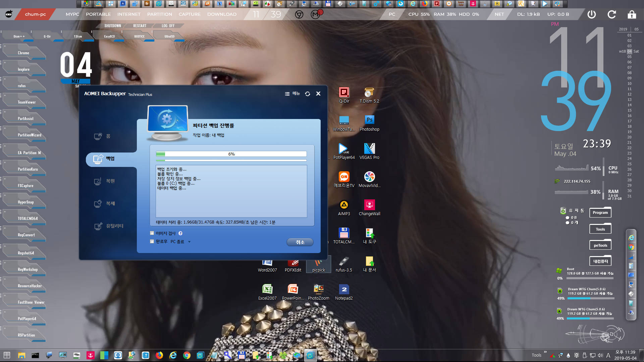The image size is (644, 362).
Task: Expand the PC 종료 dropdown arrow
Action: tap(189, 242)
